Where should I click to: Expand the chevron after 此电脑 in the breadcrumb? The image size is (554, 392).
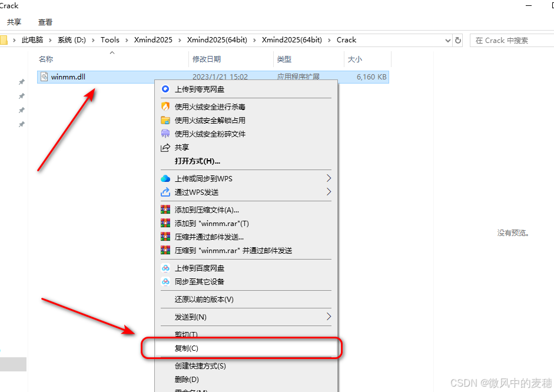tap(50, 40)
